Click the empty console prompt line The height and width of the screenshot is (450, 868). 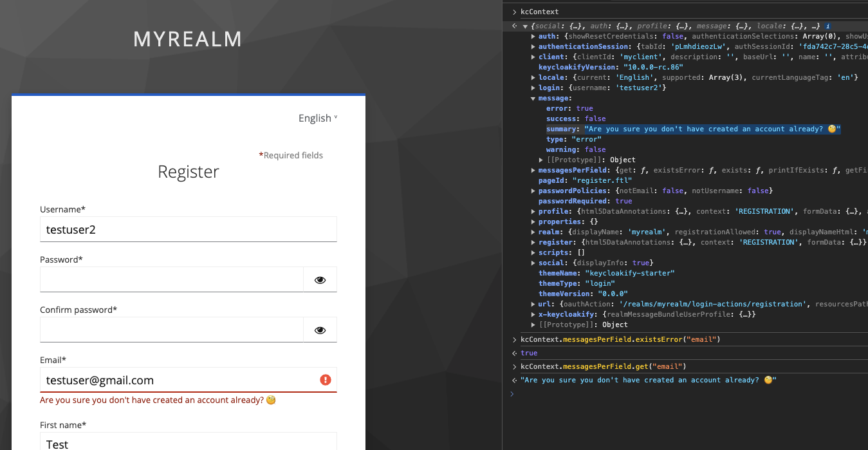pos(685,394)
